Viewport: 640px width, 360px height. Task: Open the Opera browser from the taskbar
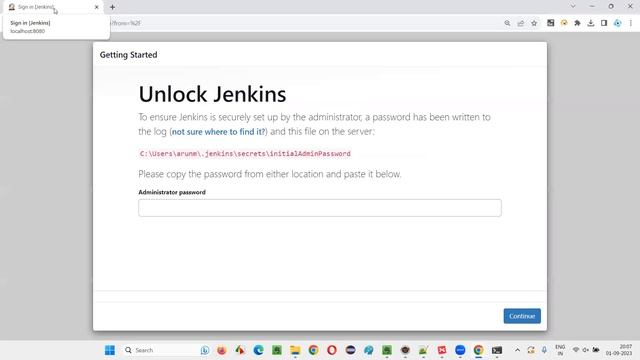[x=332, y=350]
